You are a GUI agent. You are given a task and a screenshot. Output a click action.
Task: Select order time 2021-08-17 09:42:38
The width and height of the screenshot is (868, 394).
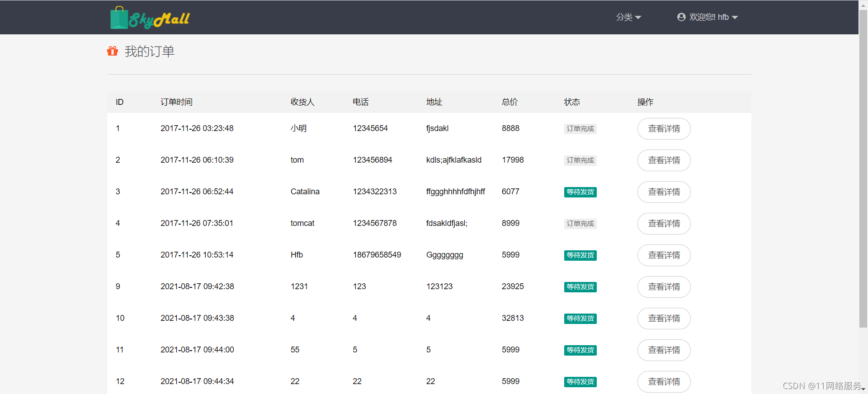coord(198,286)
